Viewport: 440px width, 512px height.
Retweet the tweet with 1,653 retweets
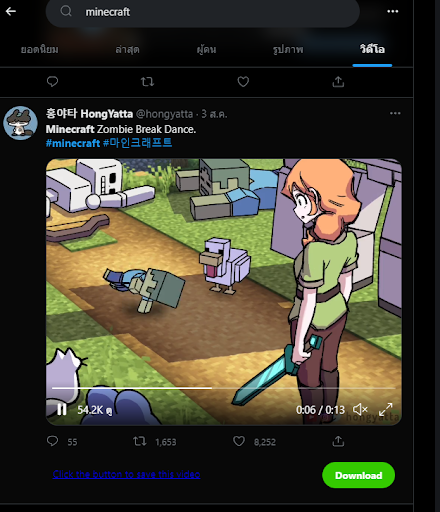coord(140,441)
